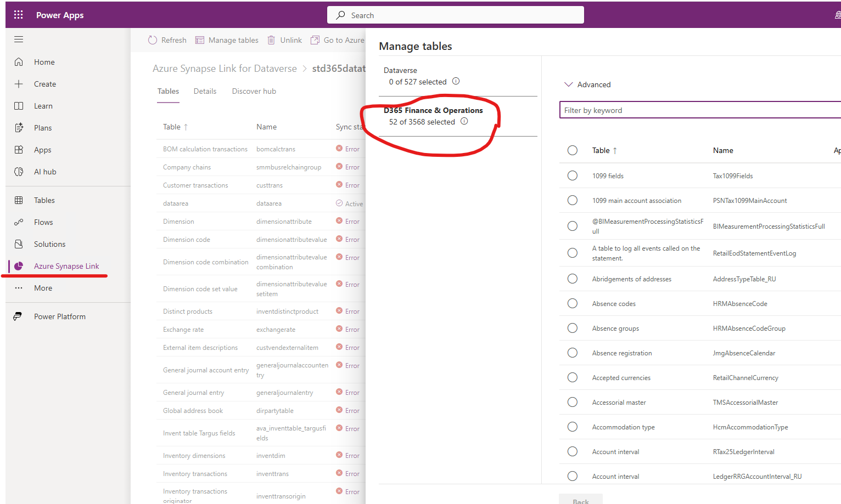Screen dimensions: 841x504
Task: Select the Dataverse source section
Action: [x=458, y=76]
